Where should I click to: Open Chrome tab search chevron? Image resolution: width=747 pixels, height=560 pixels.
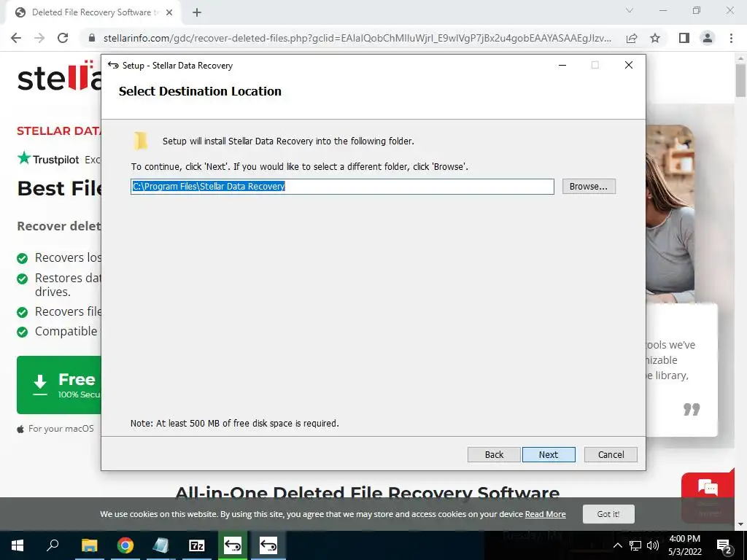(x=630, y=10)
